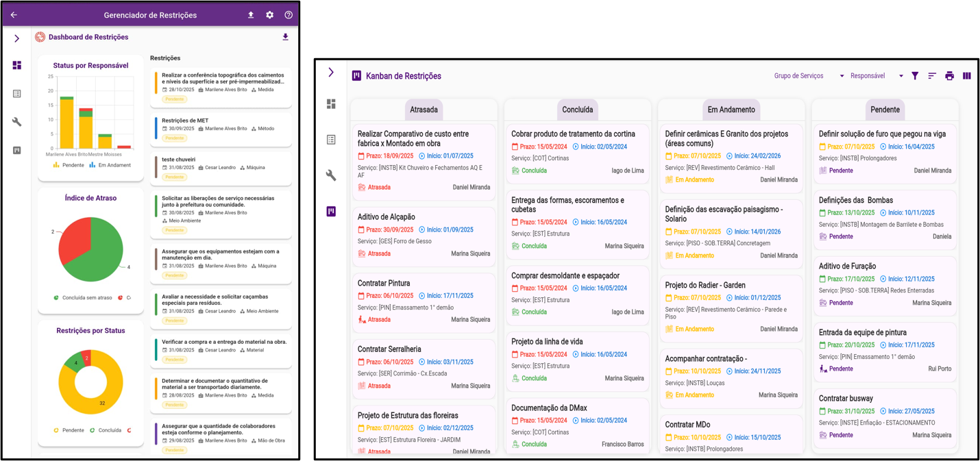Viewport: 980px width, 461px height.
Task: Select the Atrasada column header
Action: click(x=424, y=110)
